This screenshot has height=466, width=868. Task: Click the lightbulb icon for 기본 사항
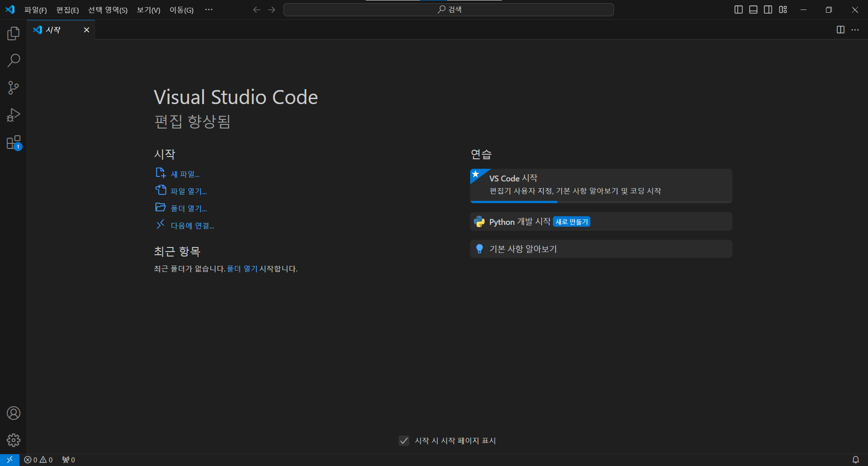click(x=480, y=249)
